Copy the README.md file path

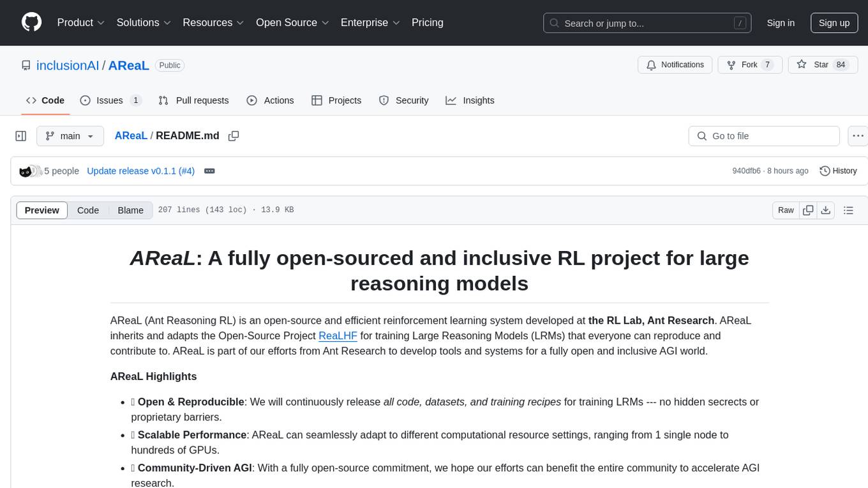click(234, 136)
